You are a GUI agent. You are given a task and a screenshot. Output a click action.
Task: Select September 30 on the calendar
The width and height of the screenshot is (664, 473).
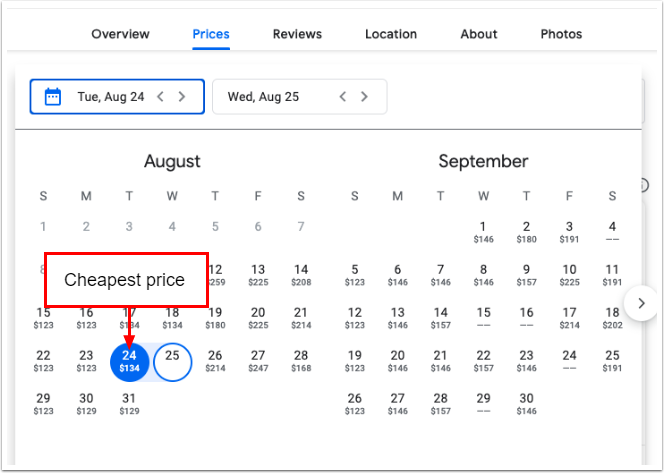pyautogui.click(x=526, y=402)
